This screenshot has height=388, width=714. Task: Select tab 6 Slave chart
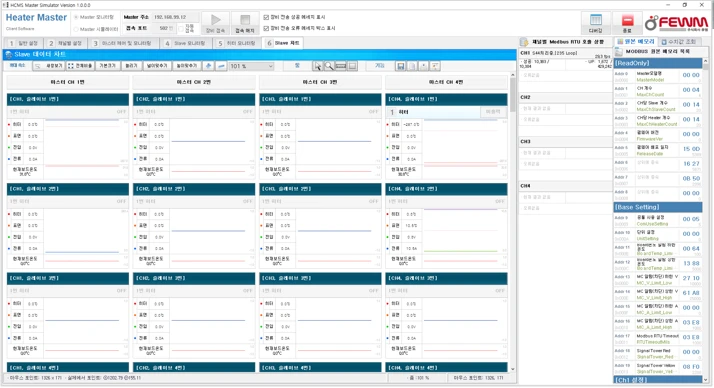[x=283, y=43]
